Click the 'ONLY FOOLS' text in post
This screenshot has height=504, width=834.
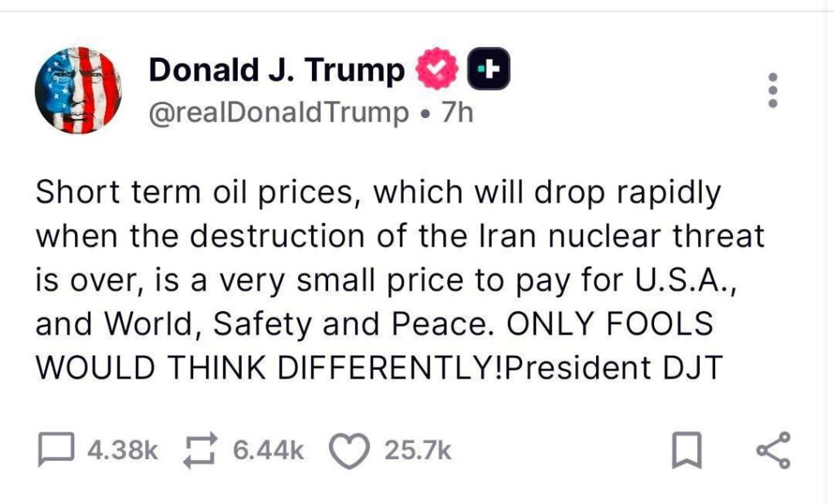click(609, 324)
